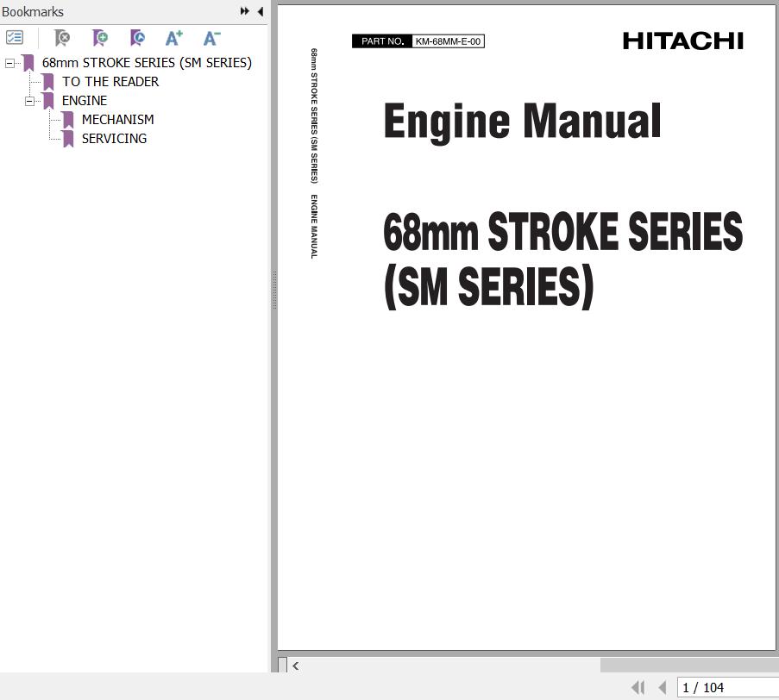This screenshot has height=700, width=779.
Task: Click the delete bookmark icon
Action: [62, 38]
